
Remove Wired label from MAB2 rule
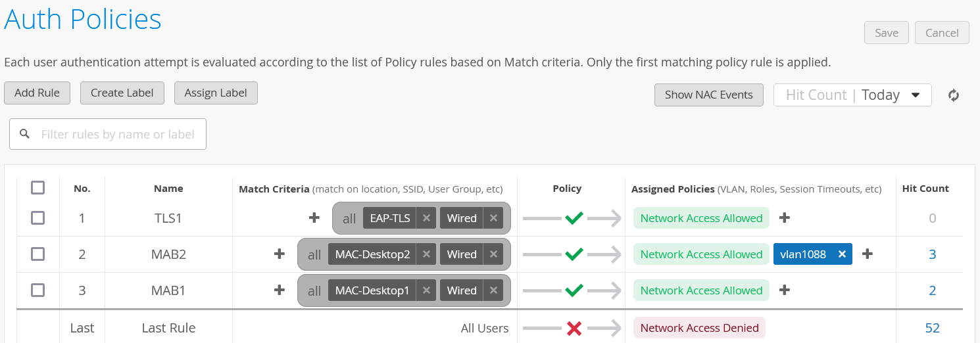coord(493,254)
